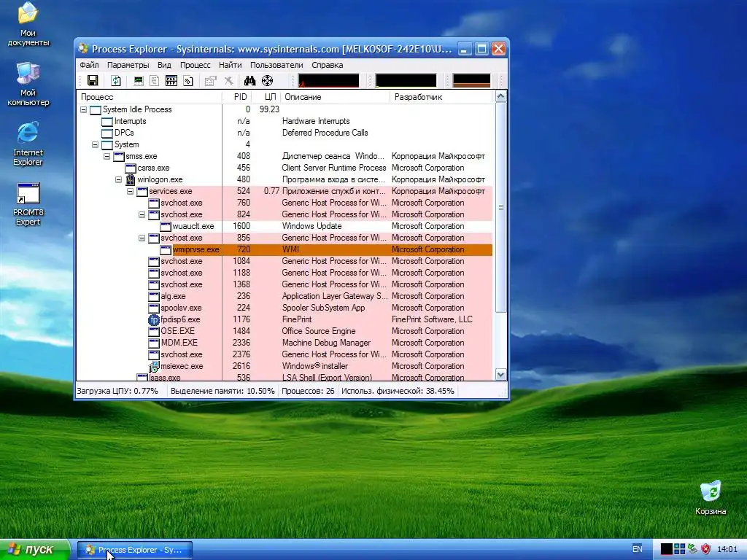The image size is (747, 560).
Task: Collapse the winlogon.exe tree node
Action: point(119,179)
